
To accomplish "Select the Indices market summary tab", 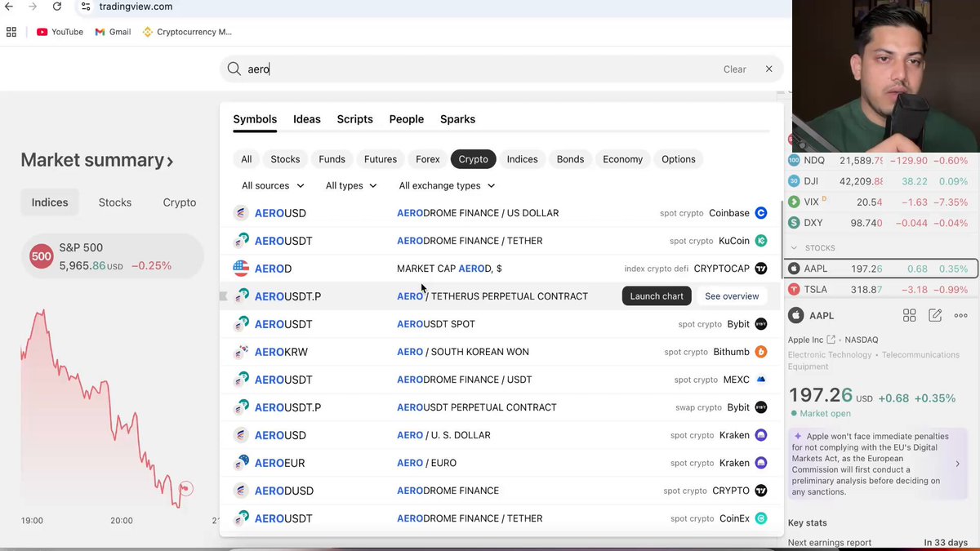I will [50, 202].
